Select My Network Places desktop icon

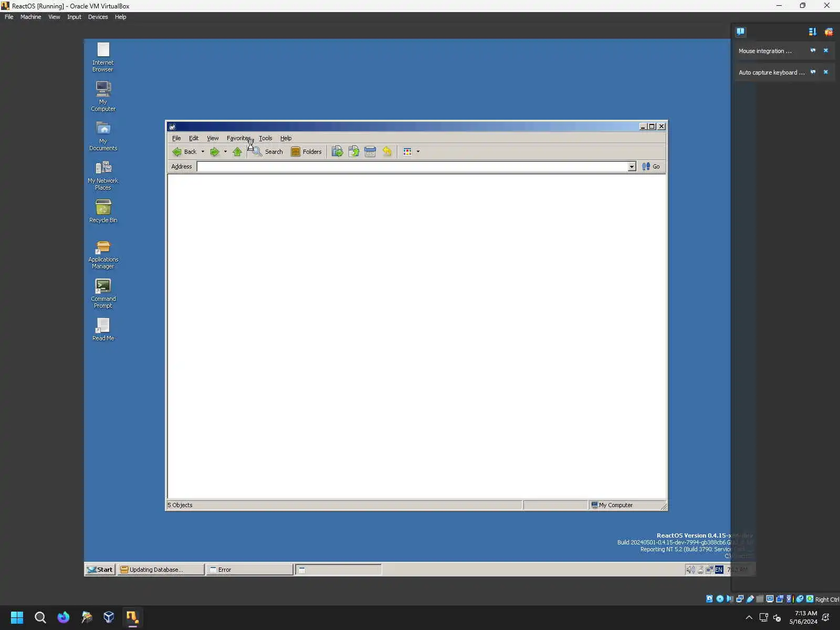click(103, 175)
